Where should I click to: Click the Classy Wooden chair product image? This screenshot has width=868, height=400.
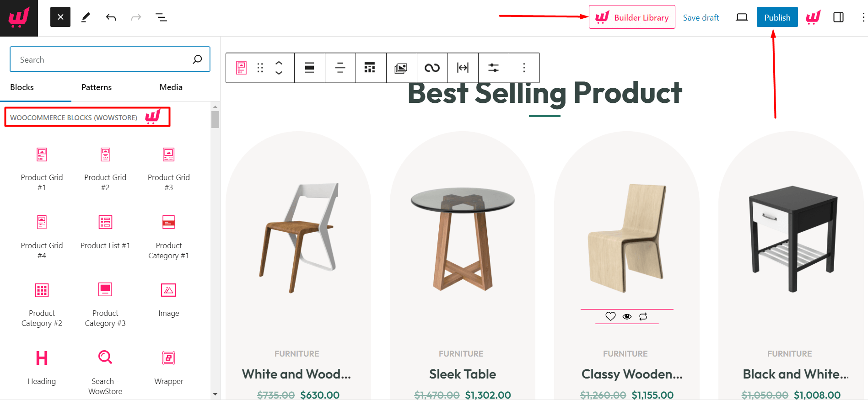[x=627, y=238]
